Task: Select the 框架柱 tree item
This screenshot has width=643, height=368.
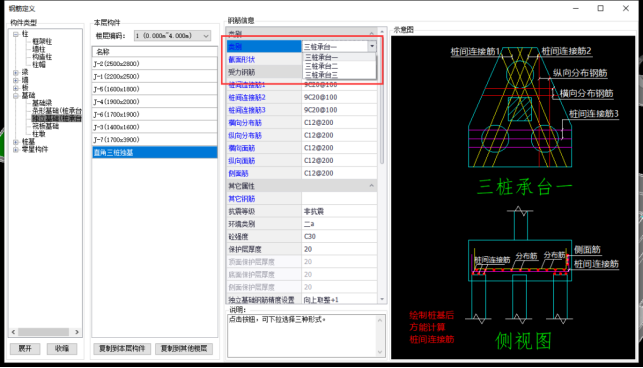Action: [42, 41]
